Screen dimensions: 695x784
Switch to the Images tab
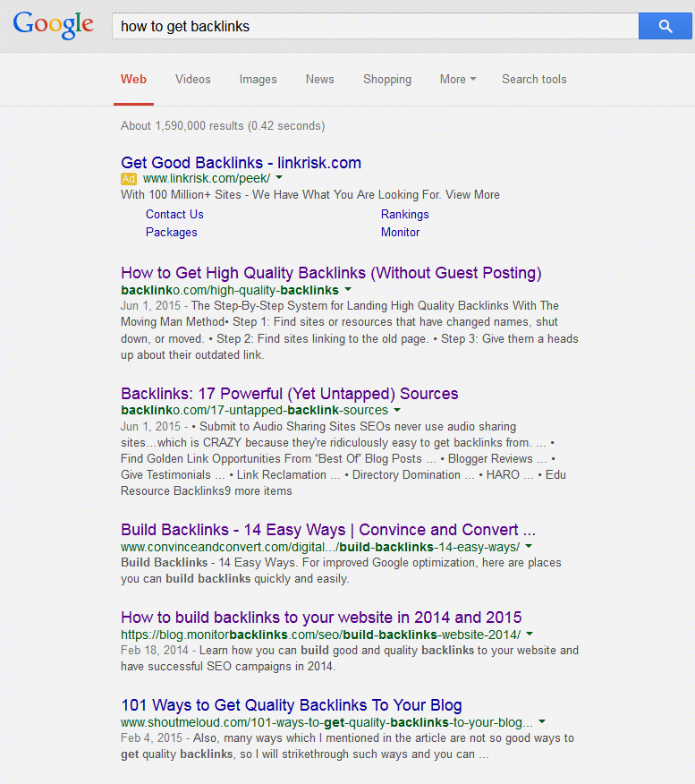click(258, 80)
